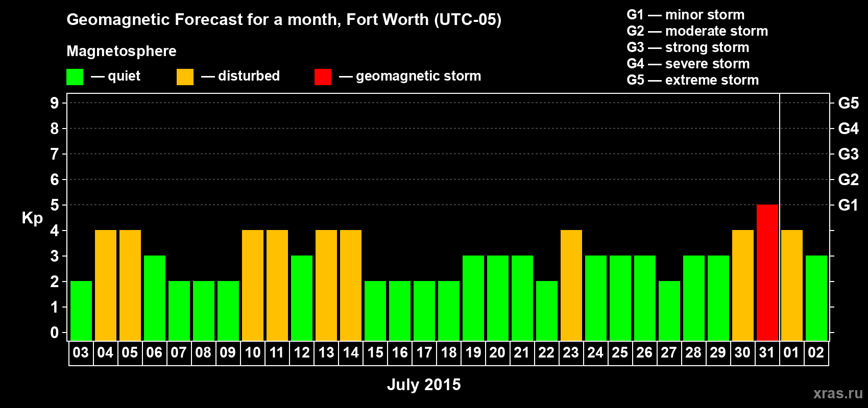This screenshot has height=408, width=868.
Task: Click the 'disturbed' legend label
Action: click(x=249, y=76)
